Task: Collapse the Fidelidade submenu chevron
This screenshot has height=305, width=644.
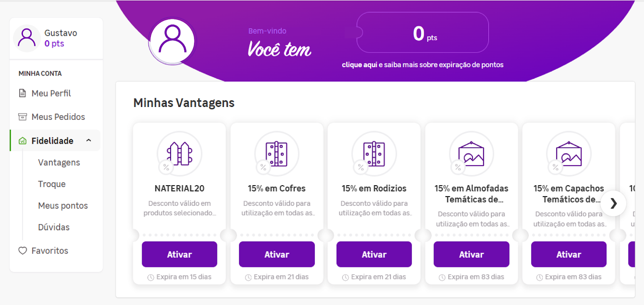Action: coord(89,141)
